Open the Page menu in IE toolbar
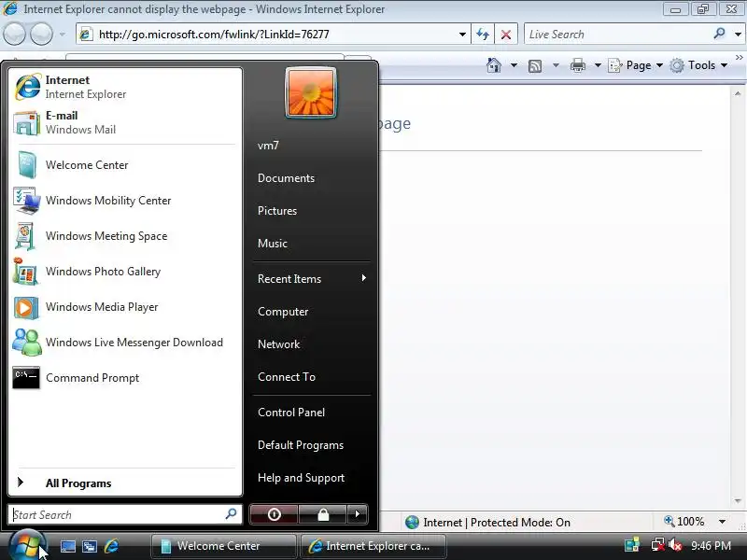This screenshot has width=747, height=560. [x=636, y=65]
